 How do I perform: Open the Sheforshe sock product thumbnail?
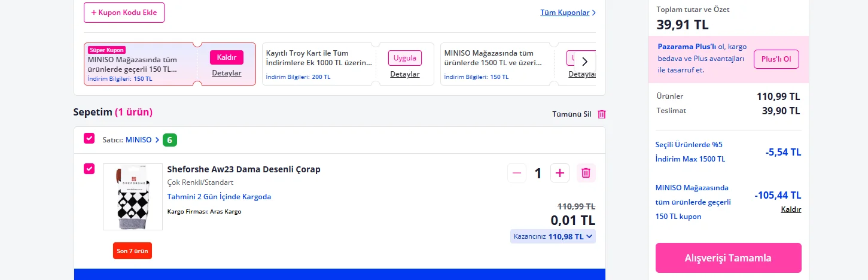coord(133,197)
